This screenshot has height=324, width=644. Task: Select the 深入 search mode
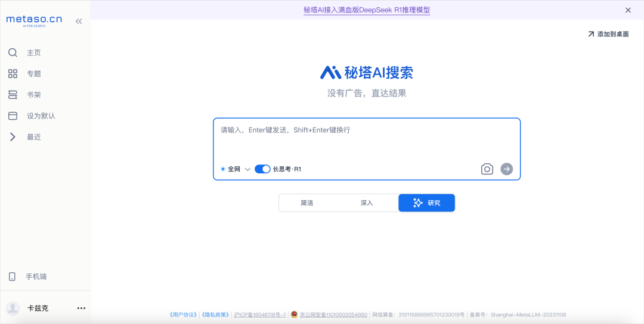[366, 202]
